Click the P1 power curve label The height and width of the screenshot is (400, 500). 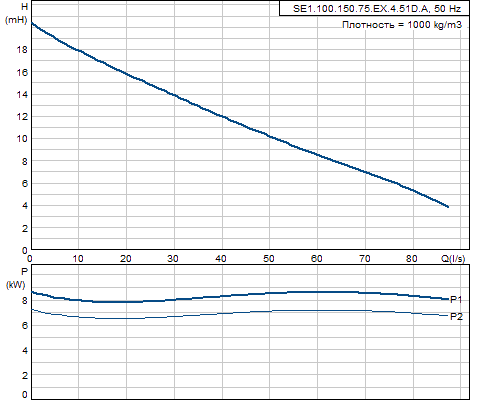(456, 300)
